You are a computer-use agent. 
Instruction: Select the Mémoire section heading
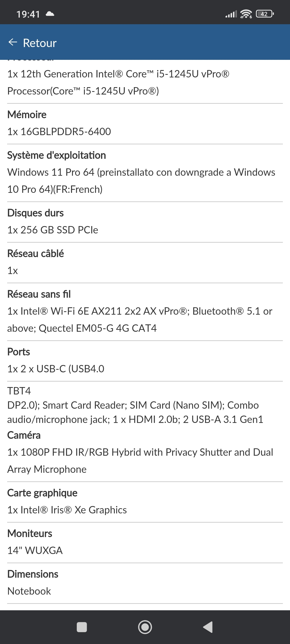tap(27, 114)
